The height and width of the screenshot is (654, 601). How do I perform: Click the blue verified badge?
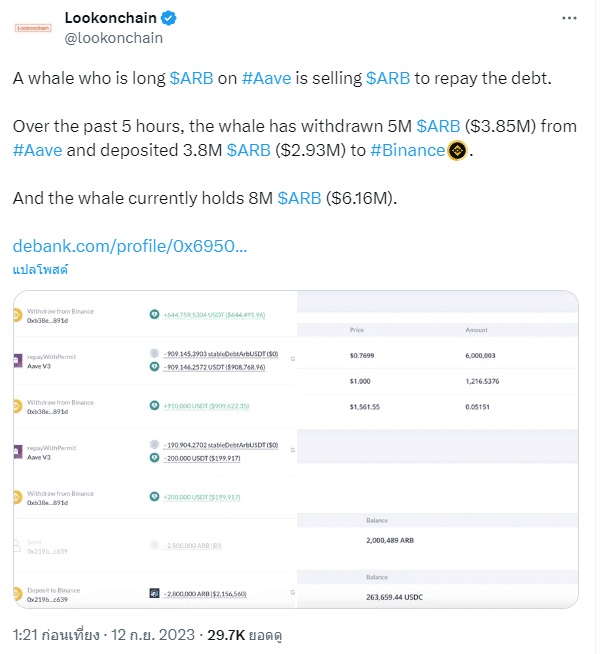[x=170, y=18]
